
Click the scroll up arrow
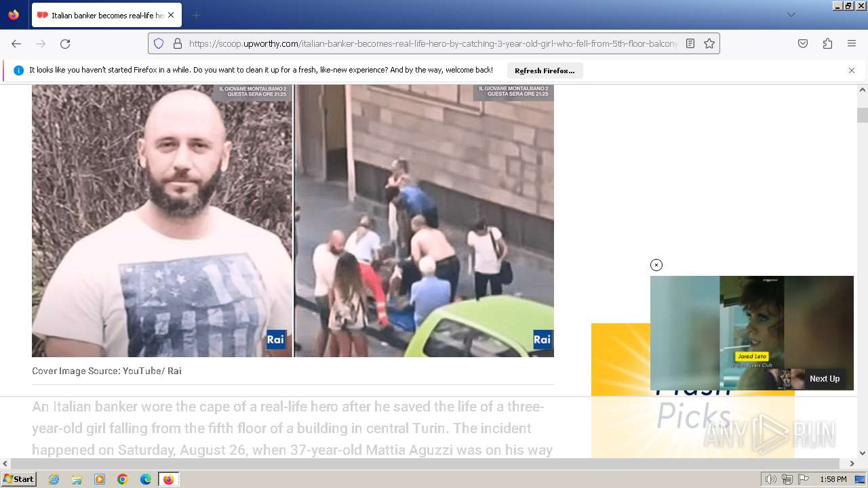[863, 89]
